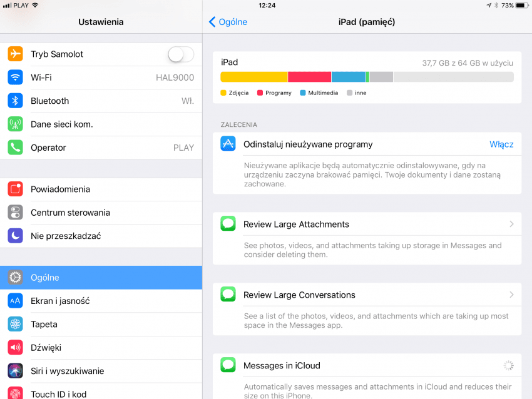Tap the Multimedia legend swatch

click(x=303, y=93)
